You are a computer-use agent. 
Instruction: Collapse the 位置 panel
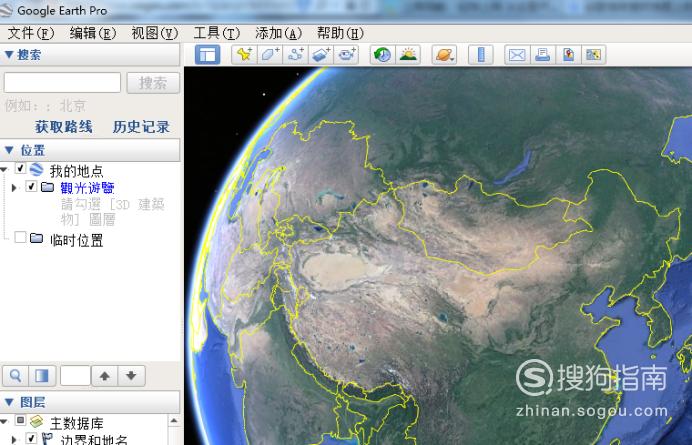point(8,150)
